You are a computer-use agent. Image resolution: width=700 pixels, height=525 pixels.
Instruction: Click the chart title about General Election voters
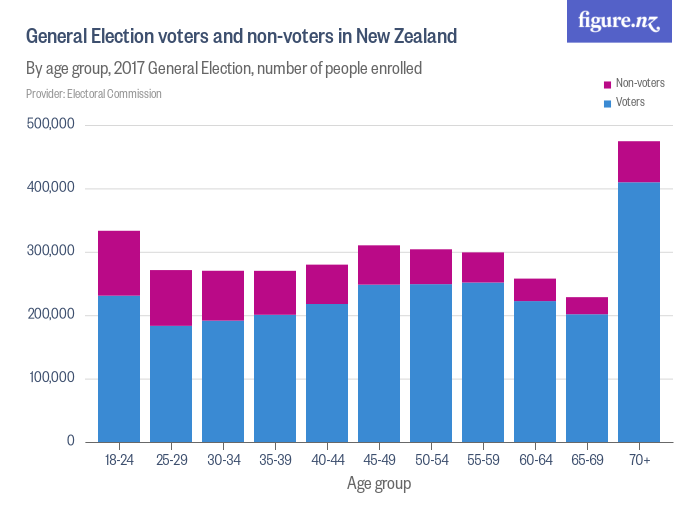coord(241,37)
